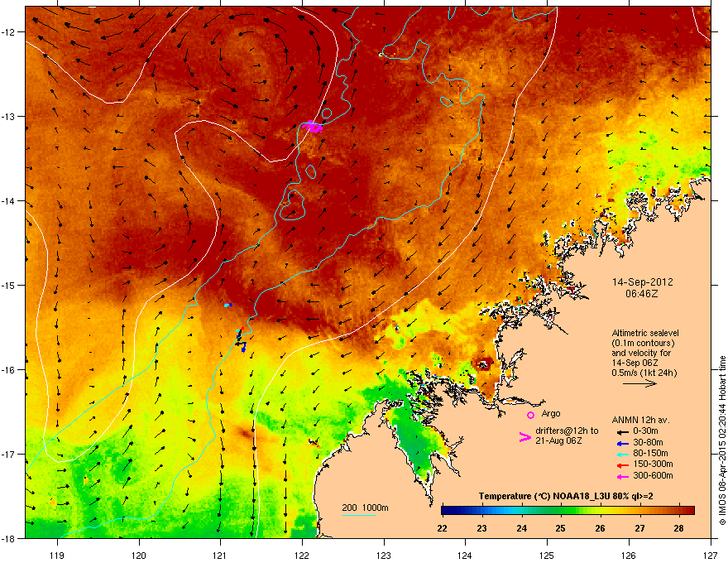Screen dimensions: 728x563
Task: Select the blue 30-80m arrow in legend
Action: [x=622, y=443]
